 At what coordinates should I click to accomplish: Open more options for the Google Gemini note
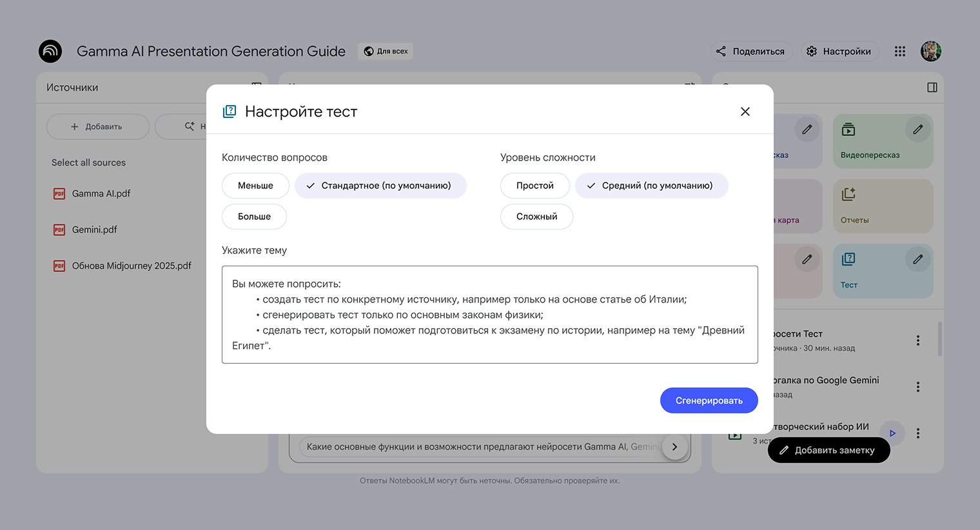(917, 387)
